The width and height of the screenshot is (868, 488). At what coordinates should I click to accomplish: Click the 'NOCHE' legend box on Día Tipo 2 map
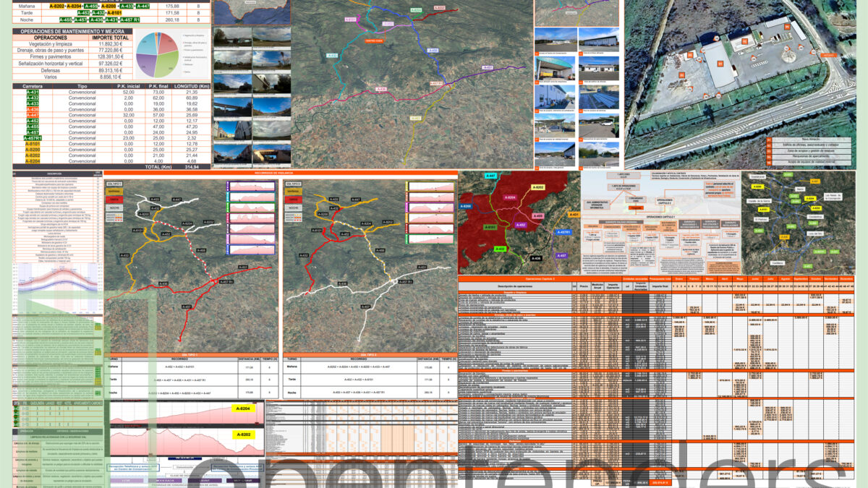[294, 208]
